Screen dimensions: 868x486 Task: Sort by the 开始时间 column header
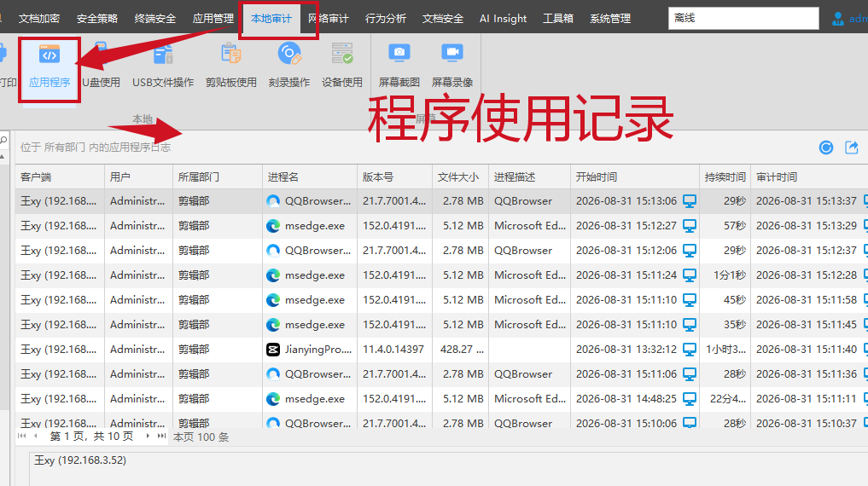(635, 177)
